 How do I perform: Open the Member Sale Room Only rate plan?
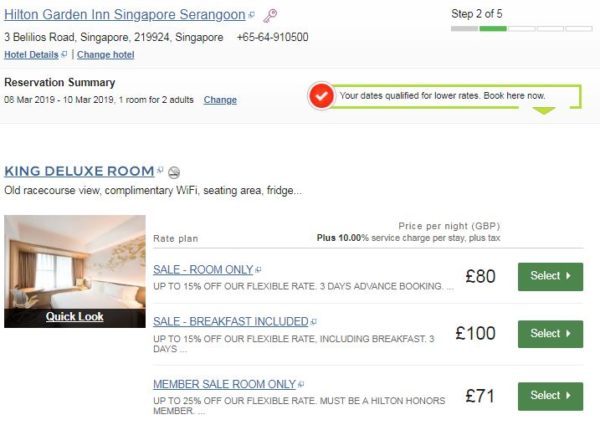(225, 384)
